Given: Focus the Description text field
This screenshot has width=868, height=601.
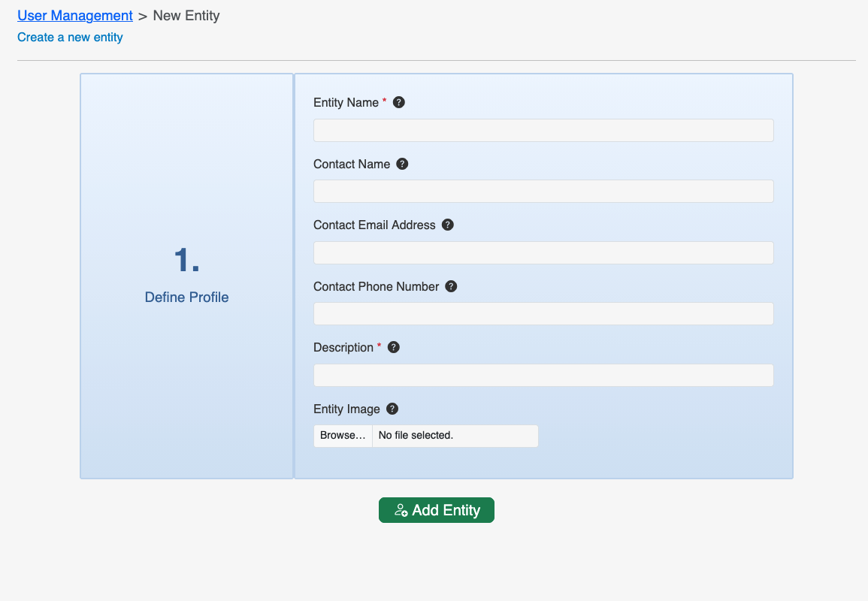Looking at the screenshot, I should [x=543, y=376].
